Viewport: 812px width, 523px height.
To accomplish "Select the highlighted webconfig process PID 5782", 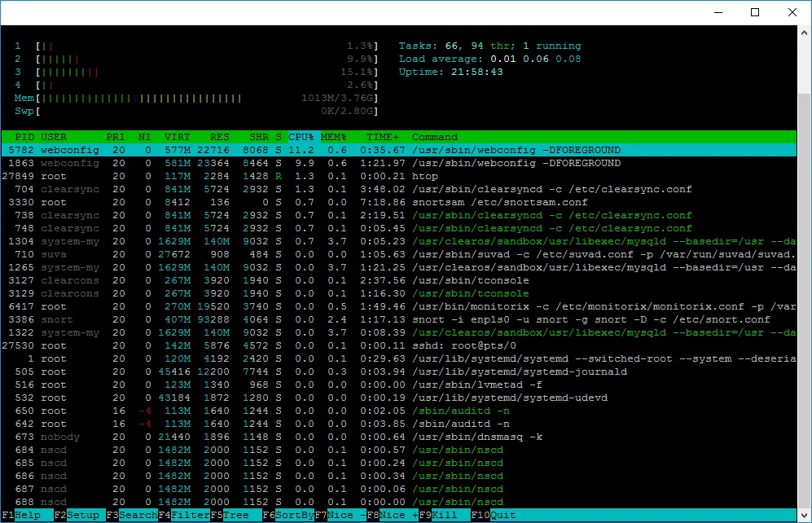I will 399,150.
